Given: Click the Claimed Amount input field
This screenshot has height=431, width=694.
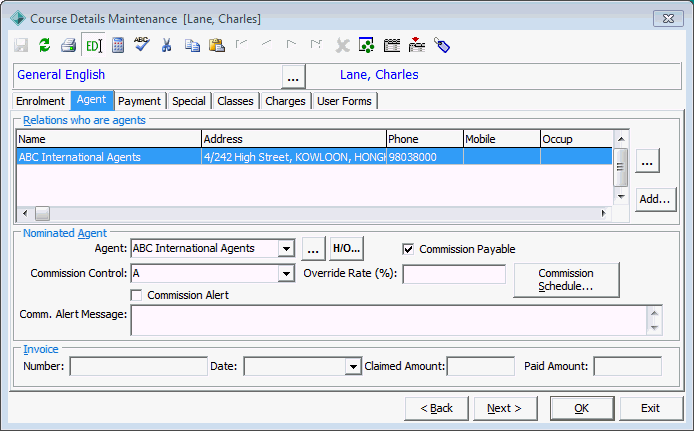Looking at the screenshot, I should [x=481, y=366].
